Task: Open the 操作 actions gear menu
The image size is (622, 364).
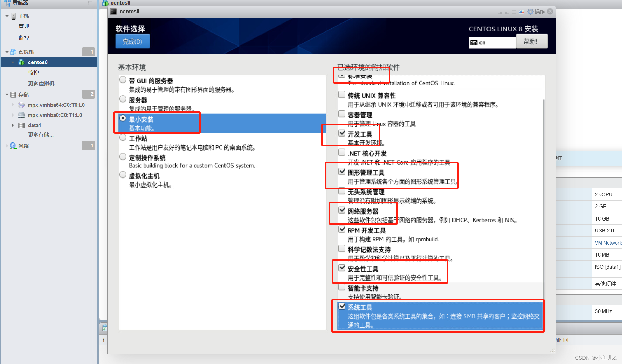Action: click(x=536, y=12)
